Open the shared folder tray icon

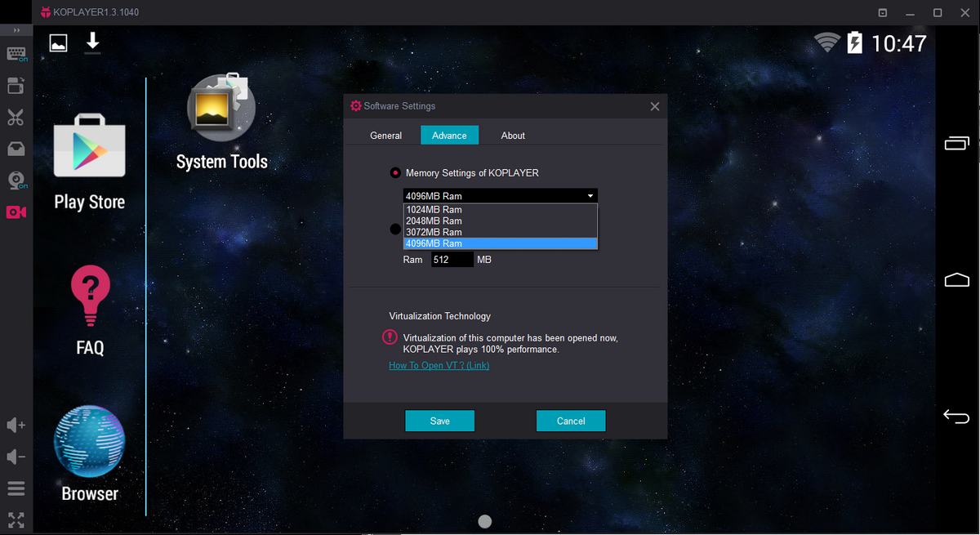click(16, 149)
